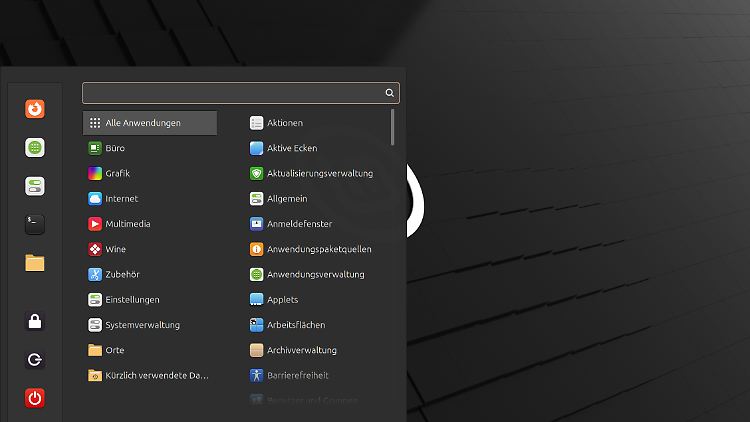This screenshot has height=422, width=750.
Task: Open Anwendungspaketquellen from the list
Action: (319, 249)
